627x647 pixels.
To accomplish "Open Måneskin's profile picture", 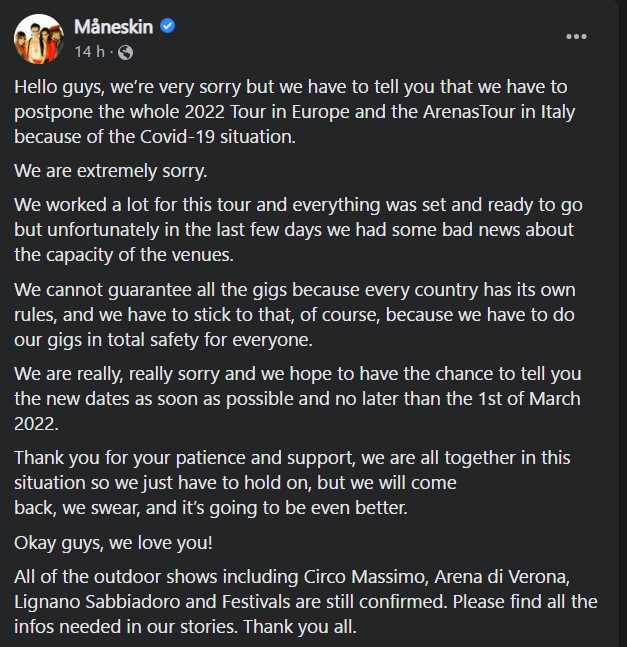I will click(38, 38).
